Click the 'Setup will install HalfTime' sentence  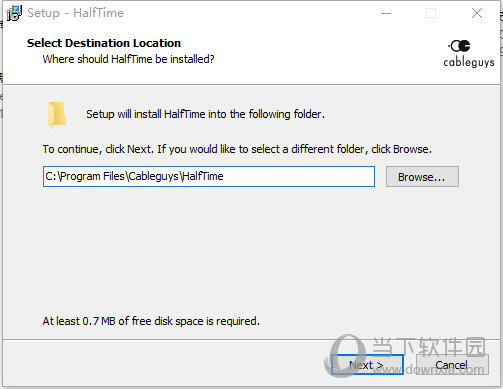coord(205,114)
